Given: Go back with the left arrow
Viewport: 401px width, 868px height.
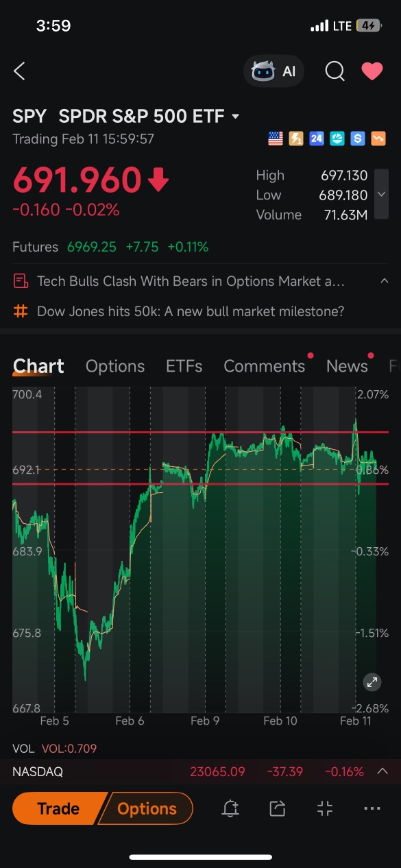Looking at the screenshot, I should (19, 71).
